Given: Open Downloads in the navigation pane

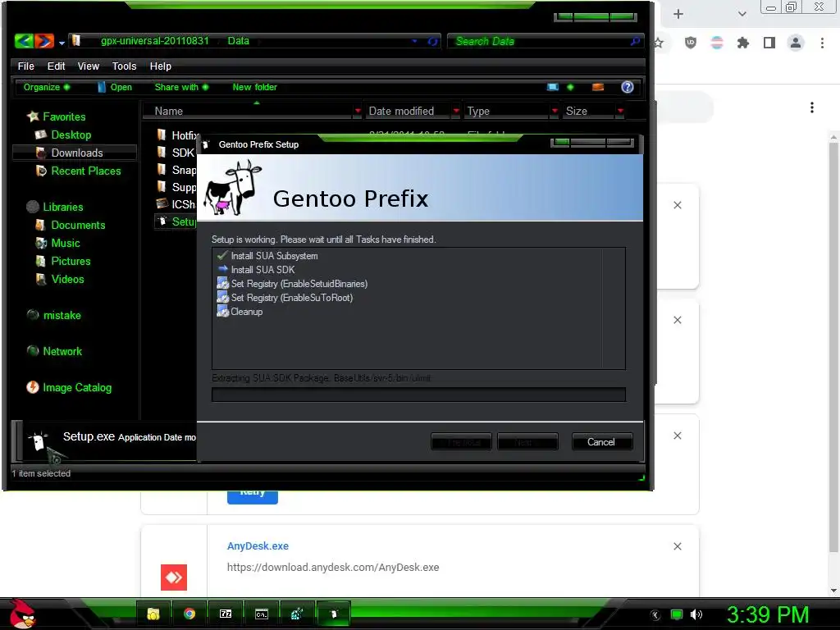Looking at the screenshot, I should pyautogui.click(x=76, y=153).
